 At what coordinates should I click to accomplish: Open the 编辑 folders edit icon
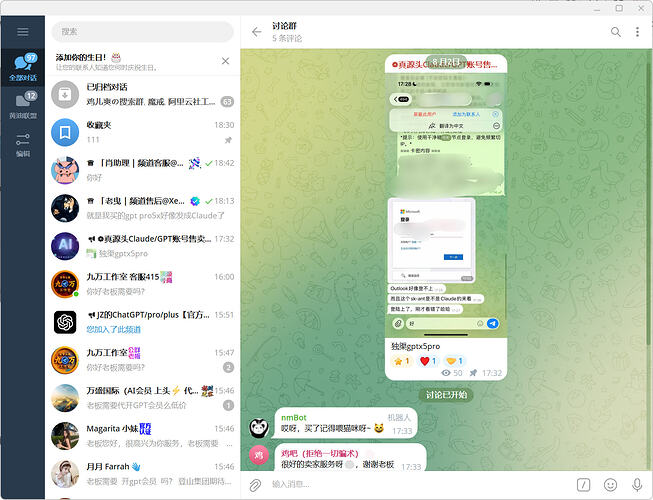pos(23,144)
